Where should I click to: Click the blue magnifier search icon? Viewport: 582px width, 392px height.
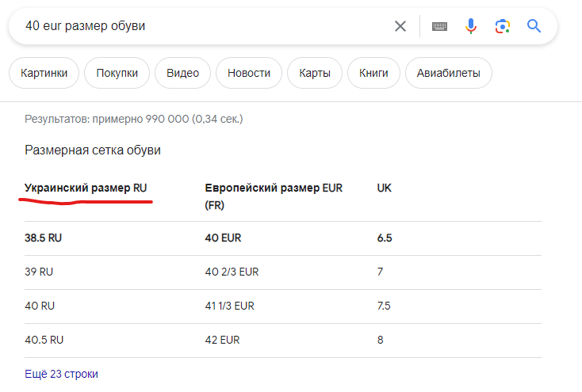534,26
